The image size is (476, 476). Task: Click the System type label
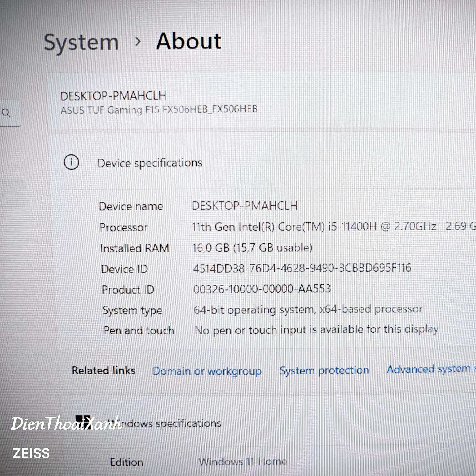pyautogui.click(x=132, y=311)
